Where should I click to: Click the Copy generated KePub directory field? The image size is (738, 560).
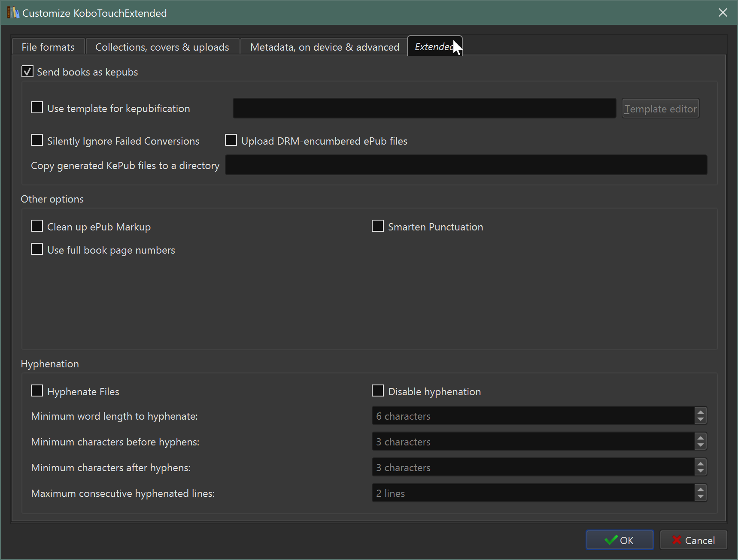[x=466, y=165]
